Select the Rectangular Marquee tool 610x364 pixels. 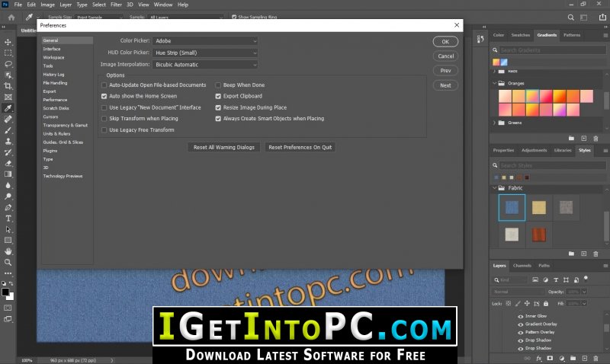(x=8, y=53)
